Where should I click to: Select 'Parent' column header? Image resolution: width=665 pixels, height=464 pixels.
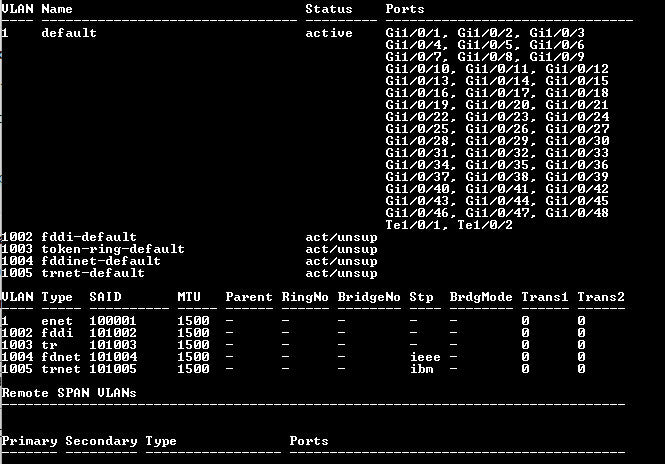coord(249,296)
